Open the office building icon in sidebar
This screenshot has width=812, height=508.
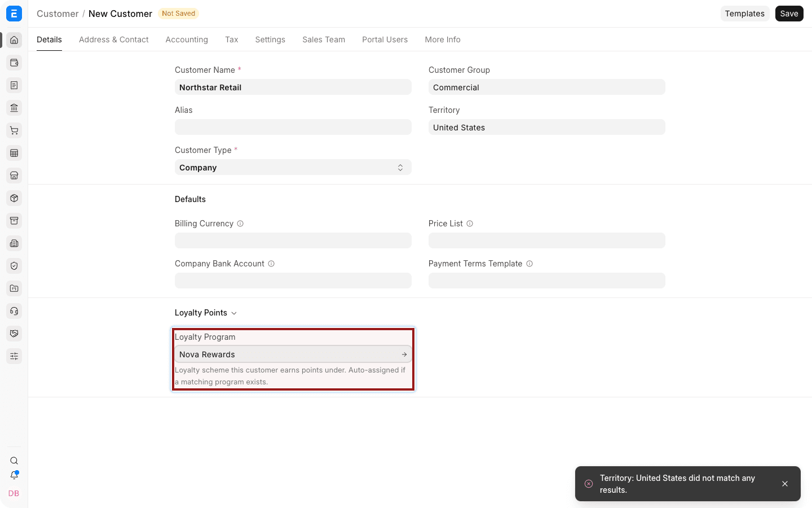[x=14, y=243]
